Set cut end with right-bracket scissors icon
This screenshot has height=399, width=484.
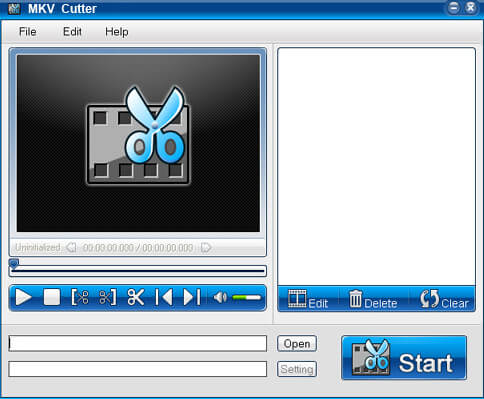(108, 297)
